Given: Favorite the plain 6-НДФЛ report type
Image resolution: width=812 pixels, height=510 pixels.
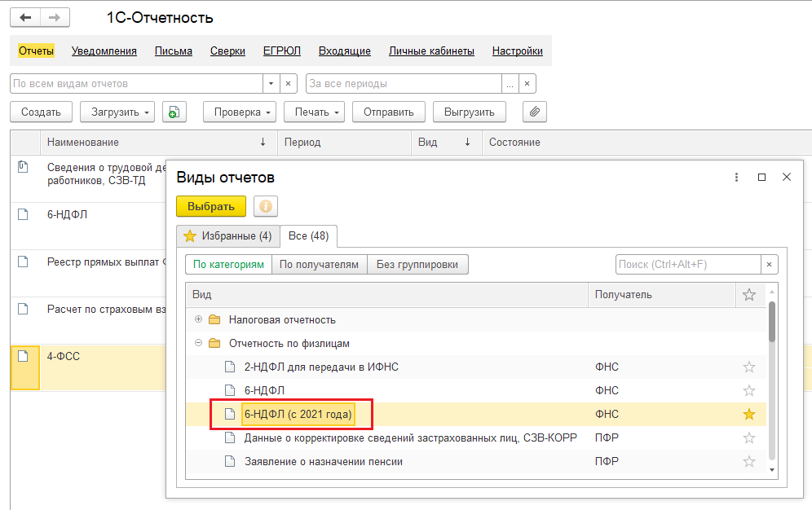Looking at the screenshot, I should [x=749, y=390].
